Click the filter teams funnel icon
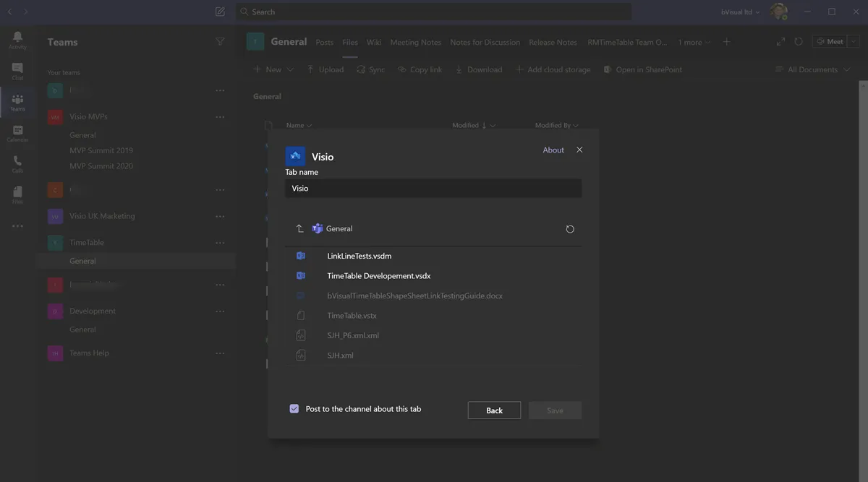The width and height of the screenshot is (868, 482). click(220, 42)
